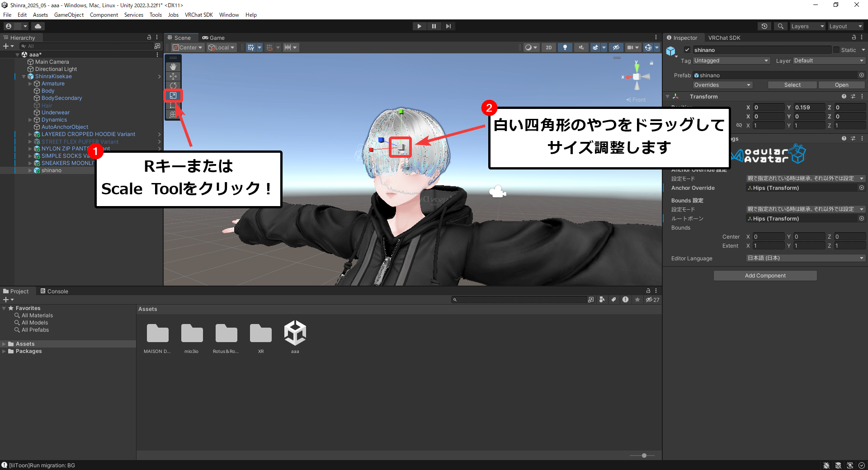Switch to the Console tab
The width and height of the screenshot is (868, 470).
pos(54,291)
